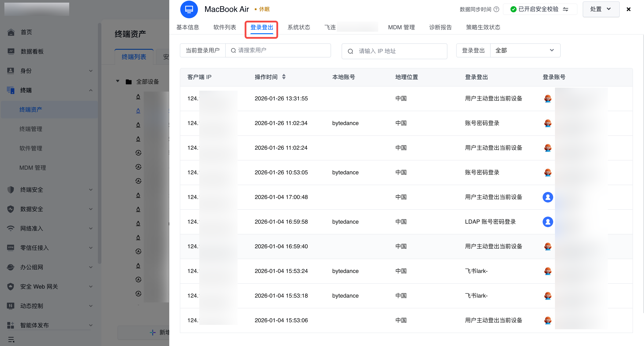
Task: Click the 终端安全 shield icon
Action: [11, 190]
